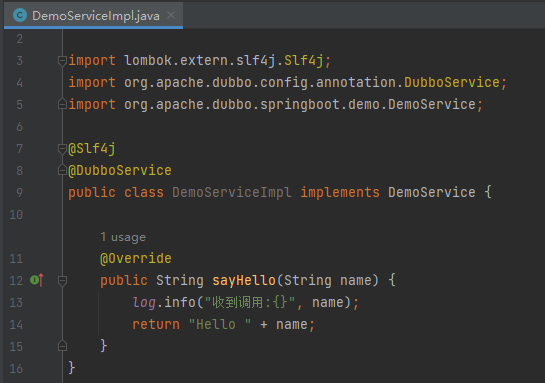This screenshot has height=383, width=545.
Task: Click line number 13 in the gutter
Action: [x=16, y=302]
